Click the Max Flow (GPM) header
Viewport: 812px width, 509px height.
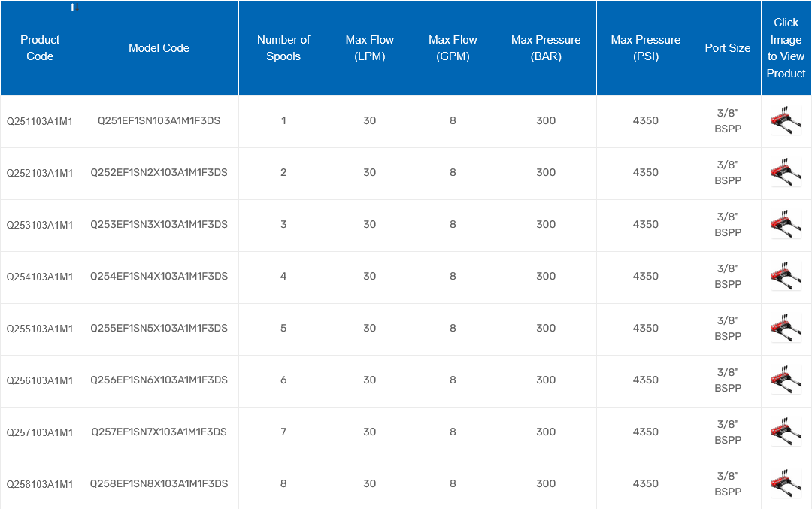tap(453, 48)
